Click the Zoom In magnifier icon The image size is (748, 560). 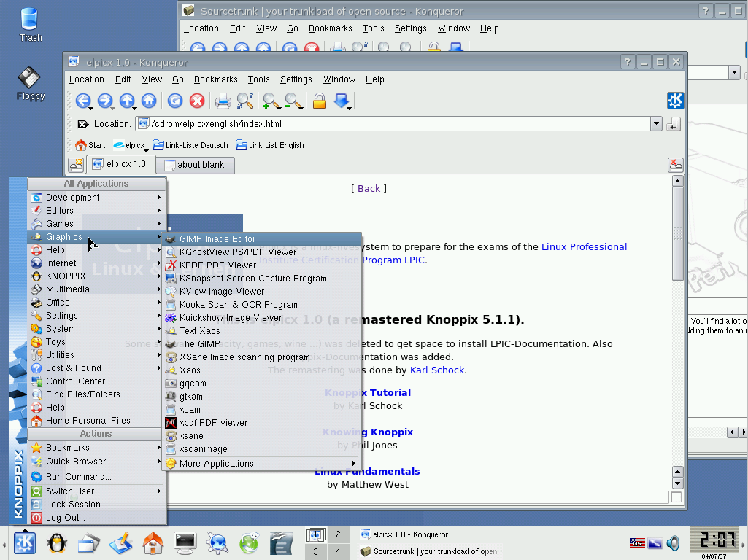[271, 101]
